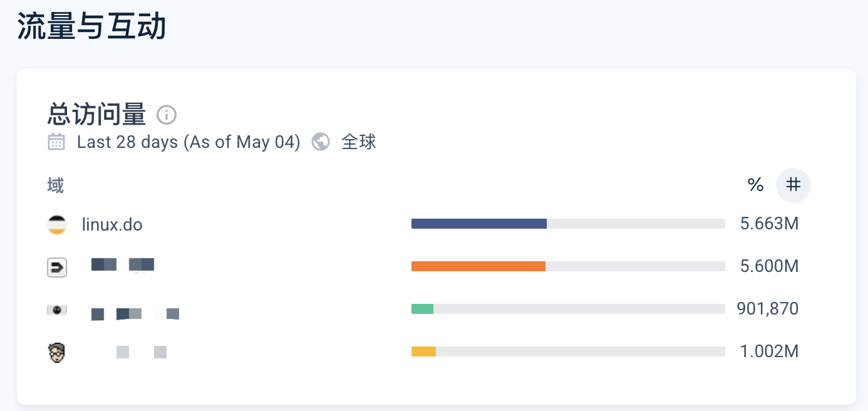The height and width of the screenshot is (411, 868).
Task: Click the calendar icon before Last 28 days
Action: pyautogui.click(x=56, y=142)
